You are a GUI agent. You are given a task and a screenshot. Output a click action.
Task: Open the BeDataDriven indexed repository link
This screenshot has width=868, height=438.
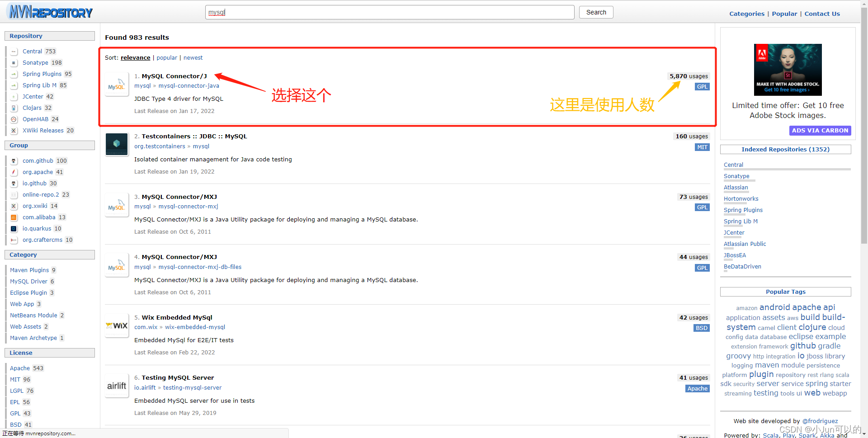tap(742, 267)
